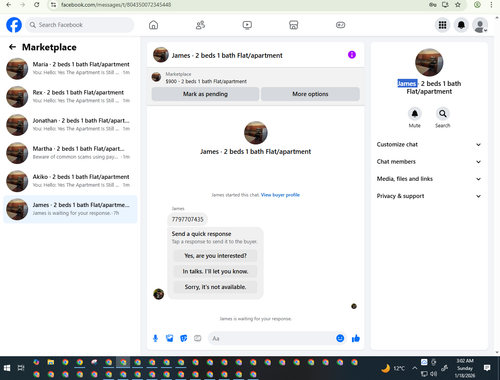Open Akiko's conversation in the list
The image size is (500, 380).
click(70, 181)
